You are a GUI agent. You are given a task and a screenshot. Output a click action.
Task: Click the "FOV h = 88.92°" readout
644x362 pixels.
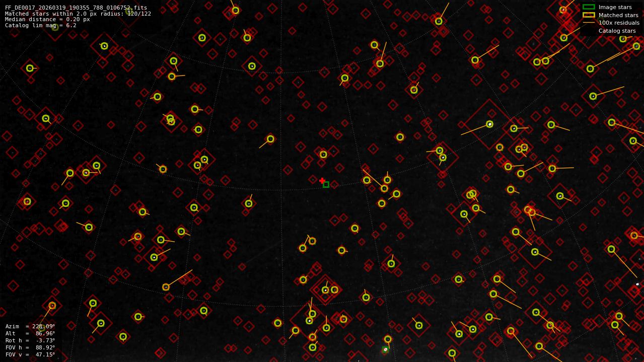[30, 347]
